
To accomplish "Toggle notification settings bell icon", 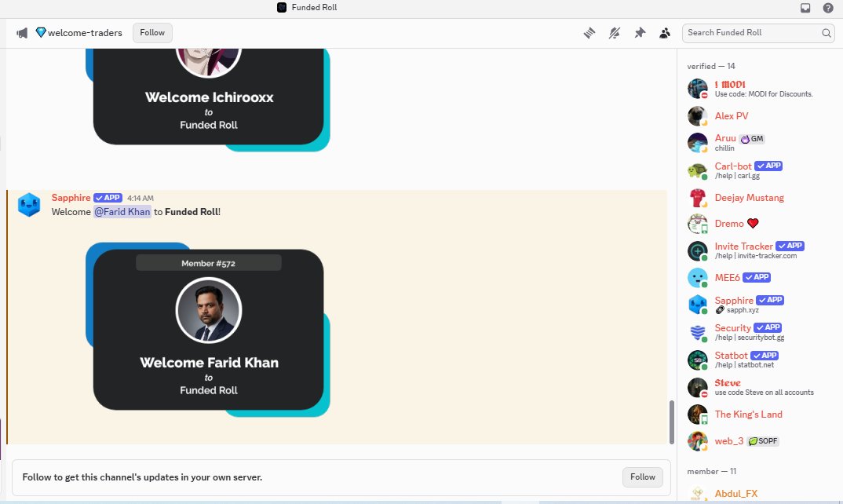I will (615, 33).
